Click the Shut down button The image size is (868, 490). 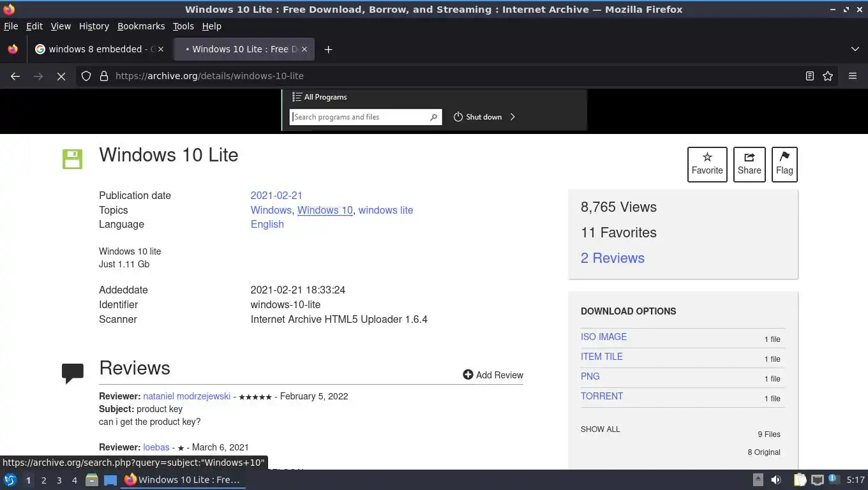click(x=478, y=117)
